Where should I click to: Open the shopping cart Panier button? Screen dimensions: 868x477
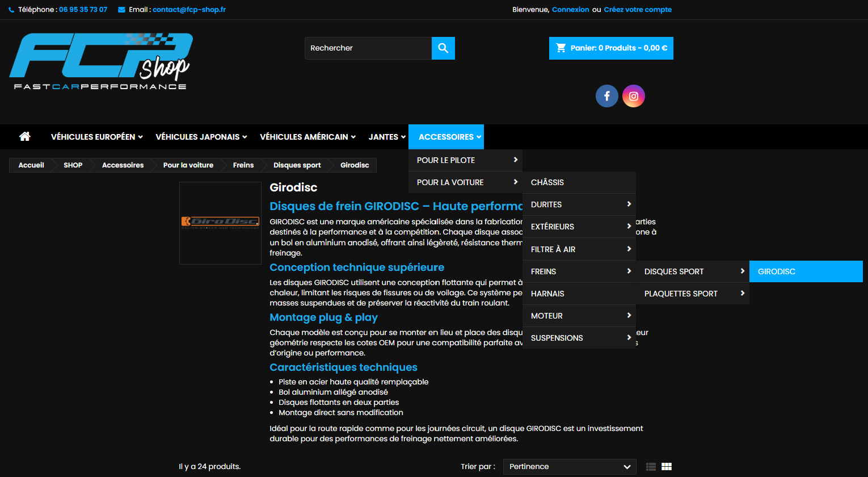611,48
